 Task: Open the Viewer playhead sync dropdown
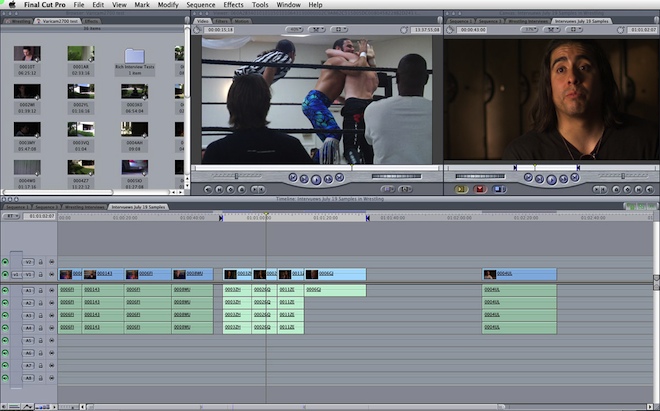coord(317,30)
